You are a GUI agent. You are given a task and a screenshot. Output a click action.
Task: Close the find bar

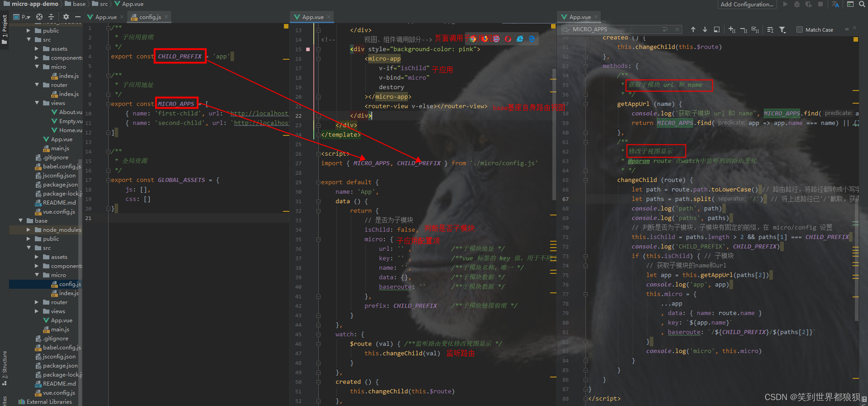pyautogui.click(x=854, y=28)
